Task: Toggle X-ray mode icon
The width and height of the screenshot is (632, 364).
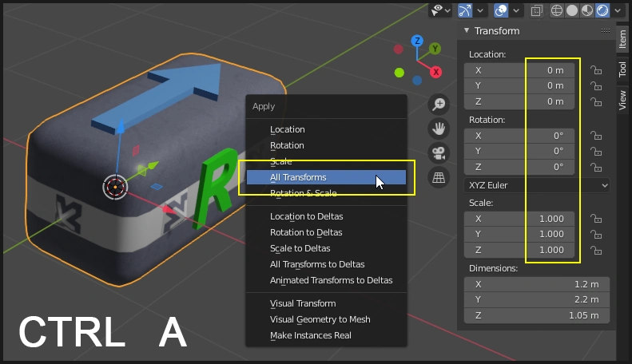Action: (536, 10)
